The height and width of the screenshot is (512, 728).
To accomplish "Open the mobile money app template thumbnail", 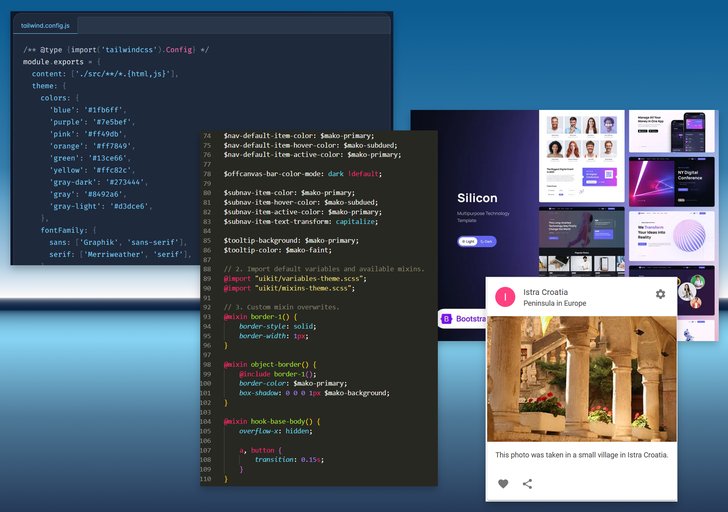I will point(671,130).
